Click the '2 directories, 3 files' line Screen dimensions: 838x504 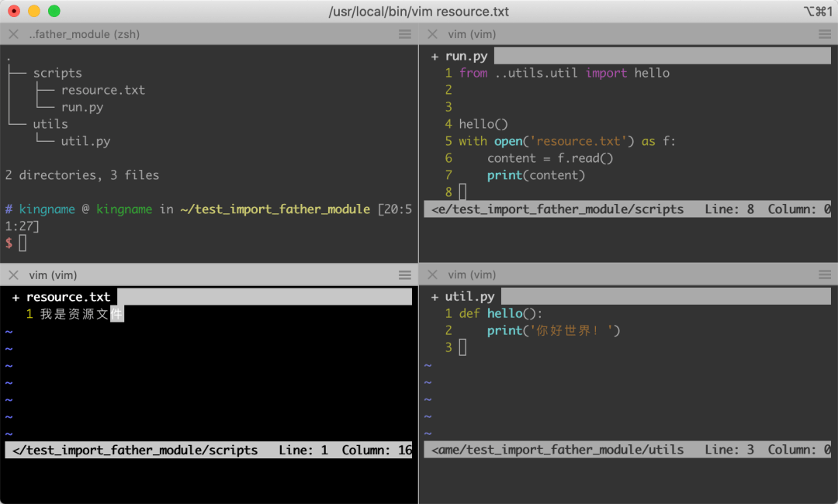pos(82,175)
